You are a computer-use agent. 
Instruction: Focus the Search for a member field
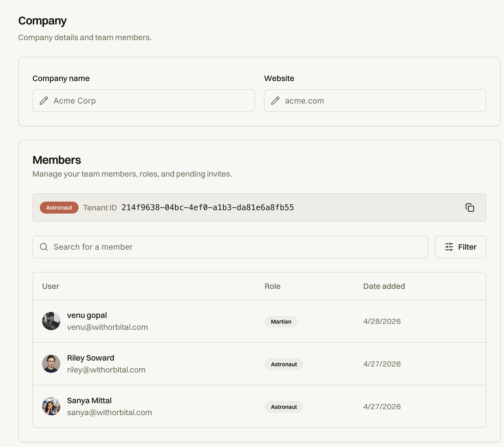(x=230, y=247)
